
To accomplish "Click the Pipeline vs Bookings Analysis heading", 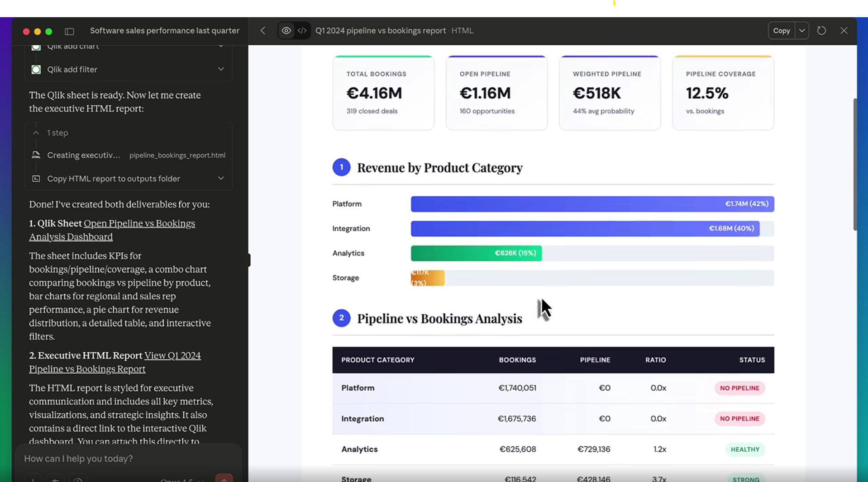I will tap(439, 319).
